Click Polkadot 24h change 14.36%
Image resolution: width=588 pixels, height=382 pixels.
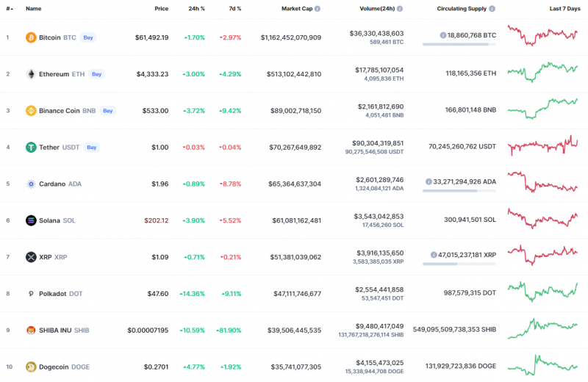(x=193, y=294)
